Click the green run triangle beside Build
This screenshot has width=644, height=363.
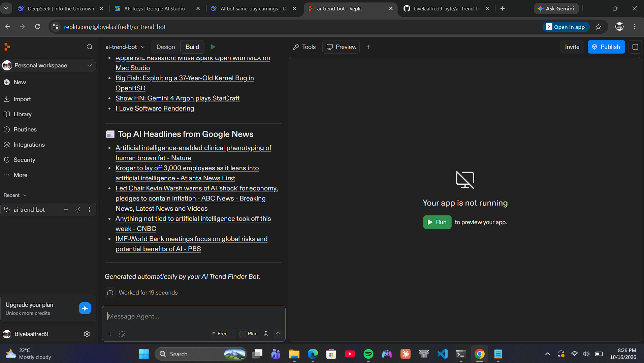[x=213, y=47]
